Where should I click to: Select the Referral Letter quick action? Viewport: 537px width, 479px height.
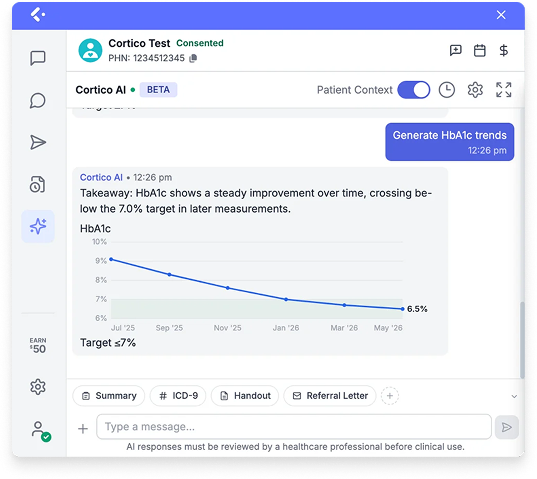(x=330, y=396)
